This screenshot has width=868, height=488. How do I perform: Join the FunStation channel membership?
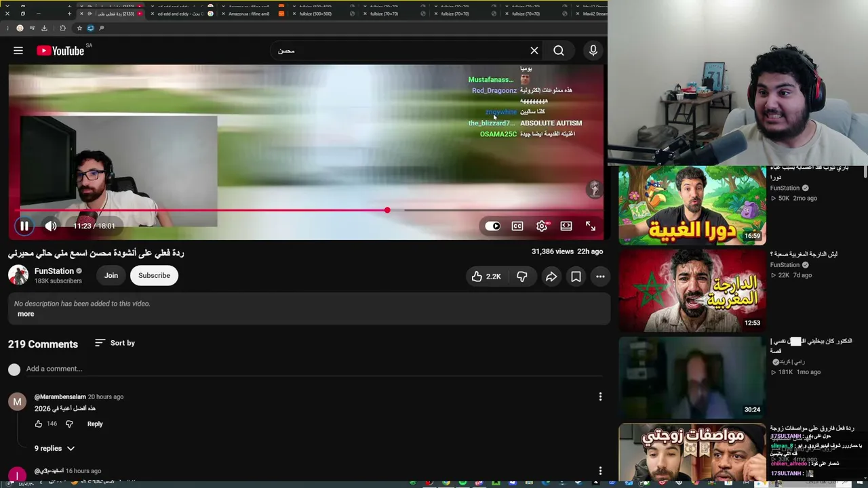[111, 276]
